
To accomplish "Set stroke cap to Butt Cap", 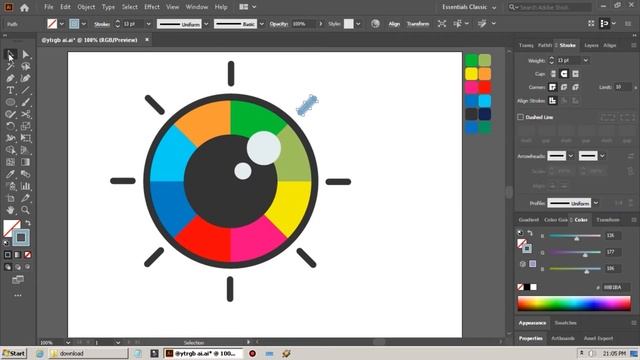I will (x=553, y=74).
